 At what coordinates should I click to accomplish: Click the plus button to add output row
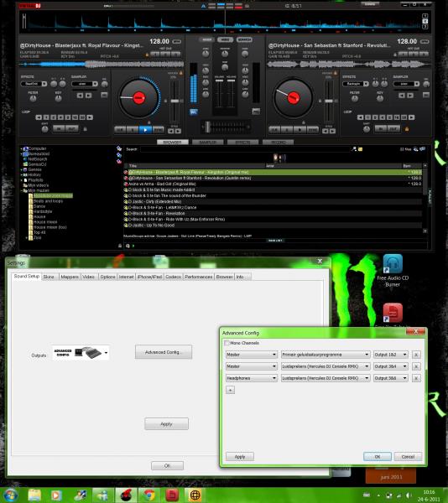230,390
